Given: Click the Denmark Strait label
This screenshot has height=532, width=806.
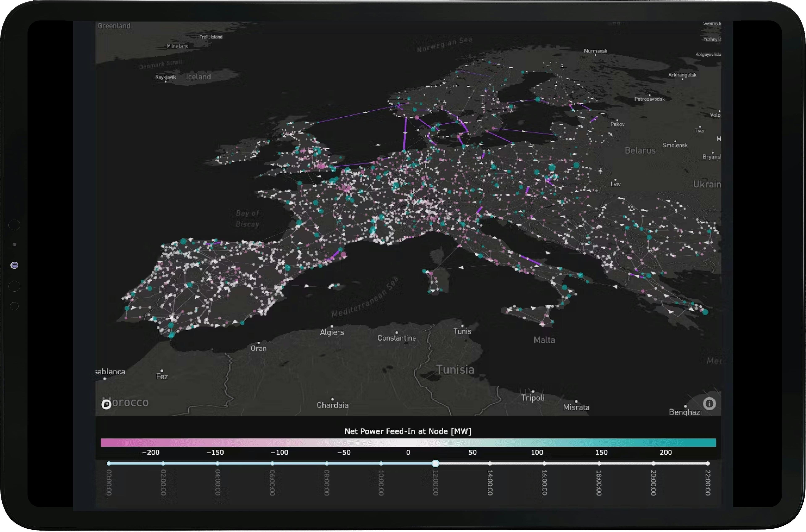Looking at the screenshot, I should click(x=161, y=64).
